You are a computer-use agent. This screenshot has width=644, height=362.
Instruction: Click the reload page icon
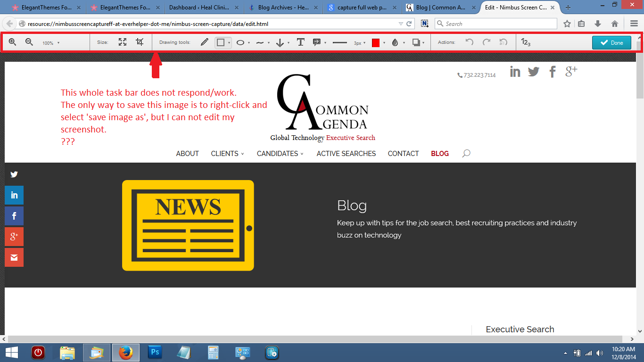[409, 24]
